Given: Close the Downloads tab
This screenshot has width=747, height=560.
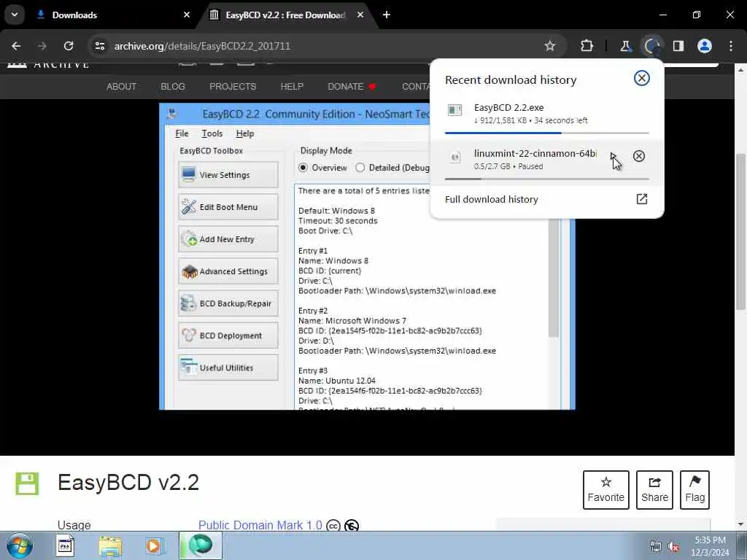Looking at the screenshot, I should (x=187, y=15).
